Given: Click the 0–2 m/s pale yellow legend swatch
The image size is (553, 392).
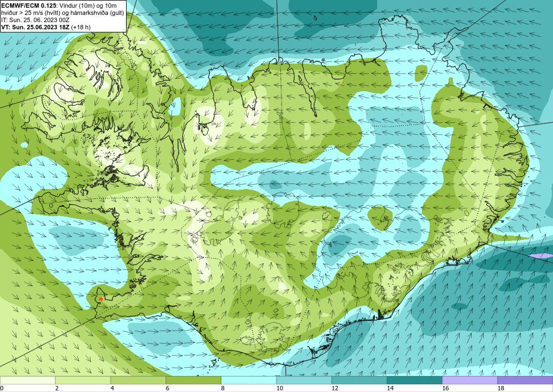Looking at the screenshot, I should (28, 380).
